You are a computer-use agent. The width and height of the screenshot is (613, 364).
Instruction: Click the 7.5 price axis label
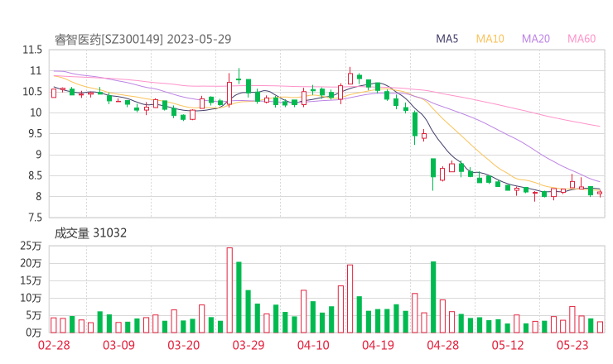(x=34, y=218)
